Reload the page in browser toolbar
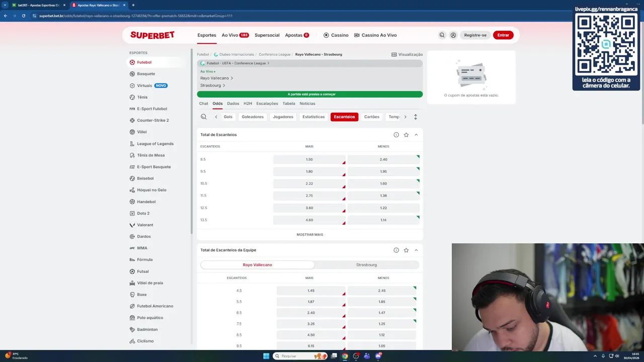 tap(23, 16)
